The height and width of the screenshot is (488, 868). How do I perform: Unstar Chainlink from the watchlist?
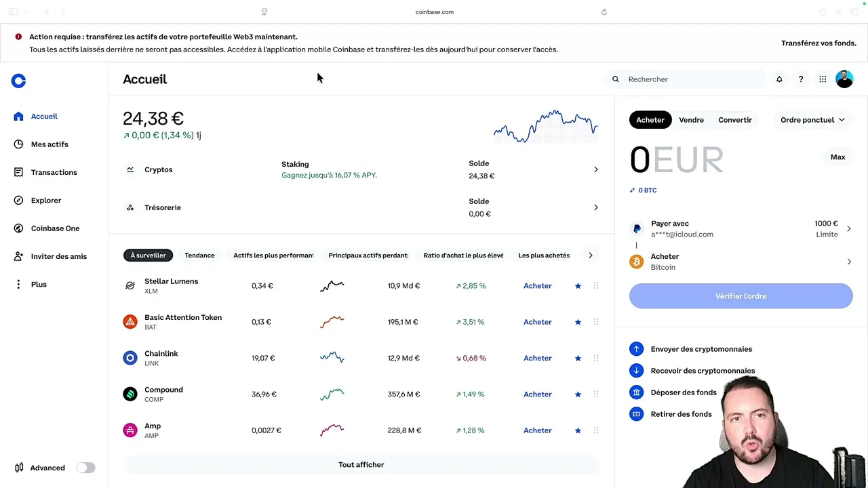[578, 358]
